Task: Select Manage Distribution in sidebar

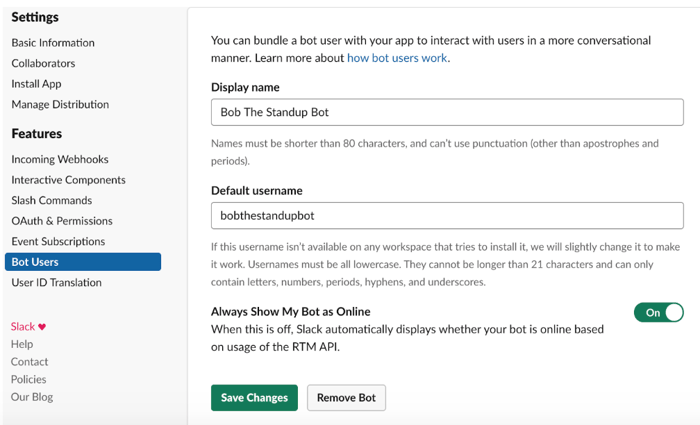Action: pos(60,104)
